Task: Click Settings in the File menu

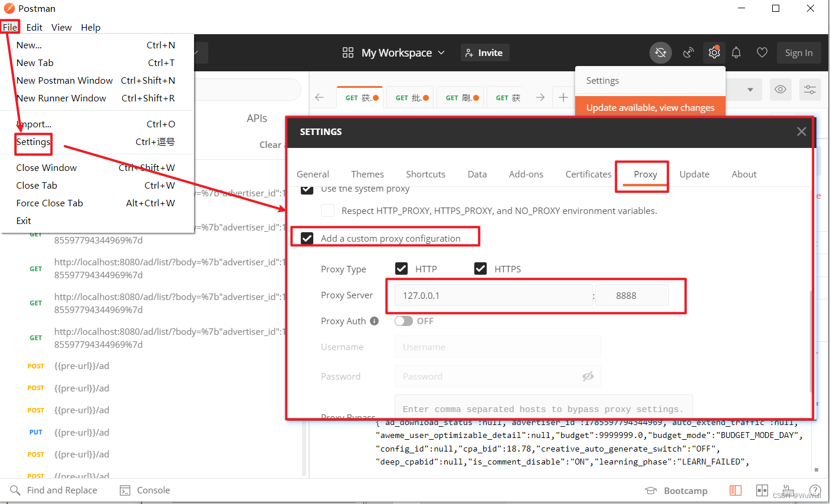Action: pos(96,141)
